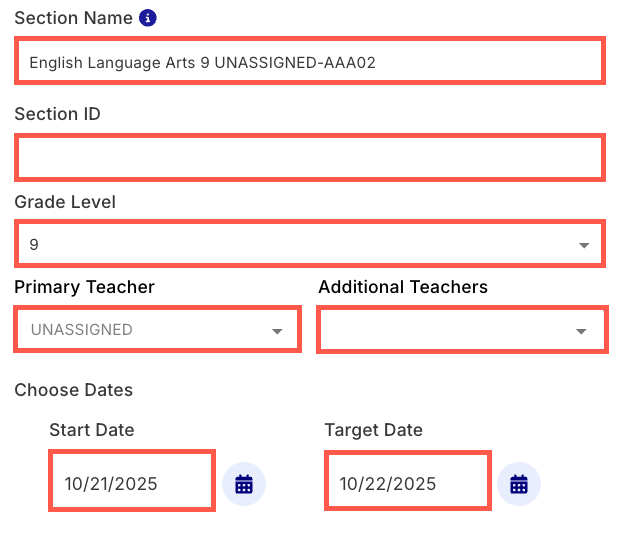Image resolution: width=633 pixels, height=550 pixels.
Task: Click the info icon beside Section Name
Action: (x=148, y=18)
